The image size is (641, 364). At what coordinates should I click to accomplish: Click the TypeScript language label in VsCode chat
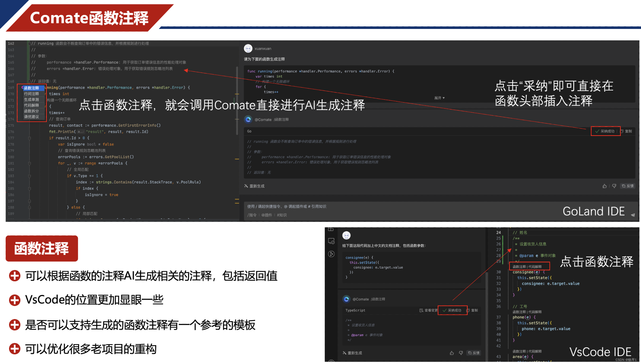[x=355, y=310]
